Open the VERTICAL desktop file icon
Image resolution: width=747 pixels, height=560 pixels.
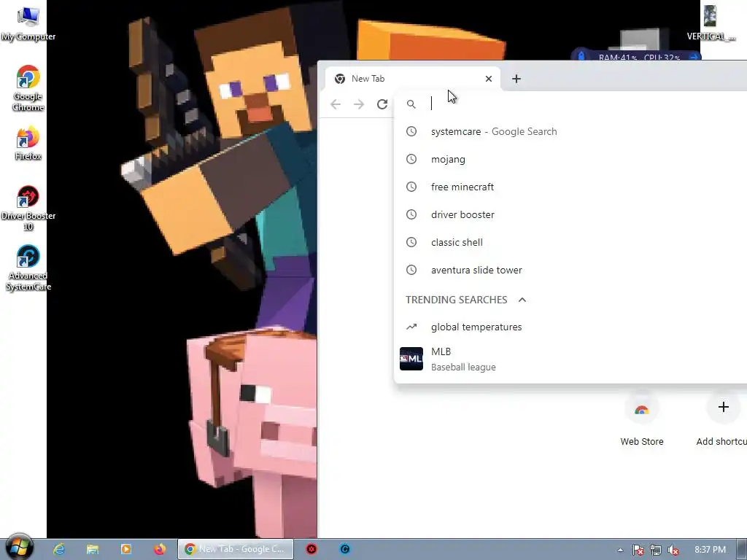tap(711, 23)
